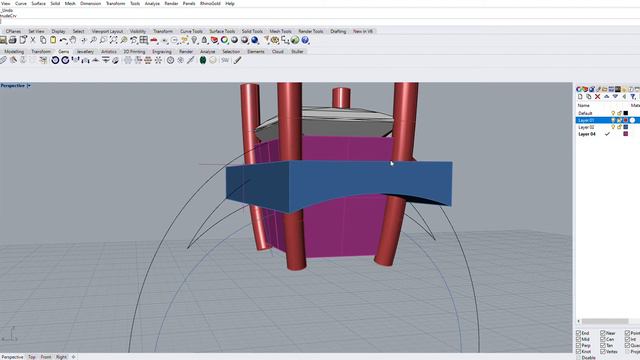Open the Render menu
Image resolution: width=640 pixels, height=360 pixels.
pyautogui.click(x=171, y=3)
